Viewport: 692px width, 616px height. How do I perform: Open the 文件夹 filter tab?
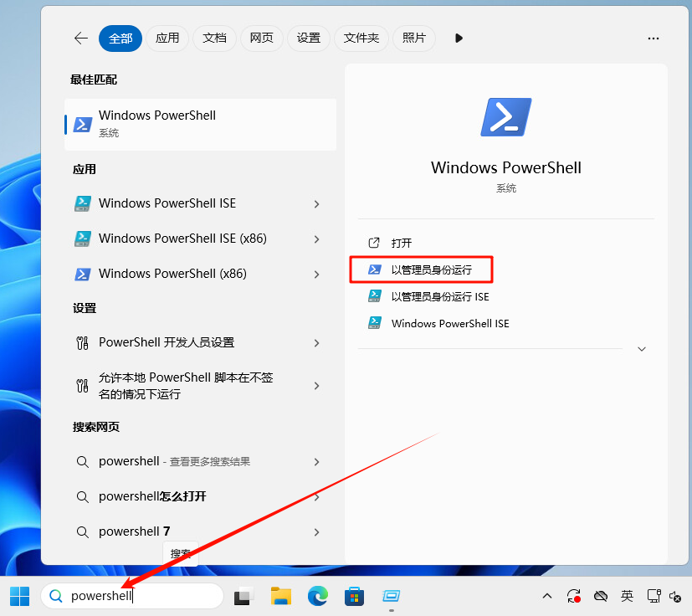[361, 38]
